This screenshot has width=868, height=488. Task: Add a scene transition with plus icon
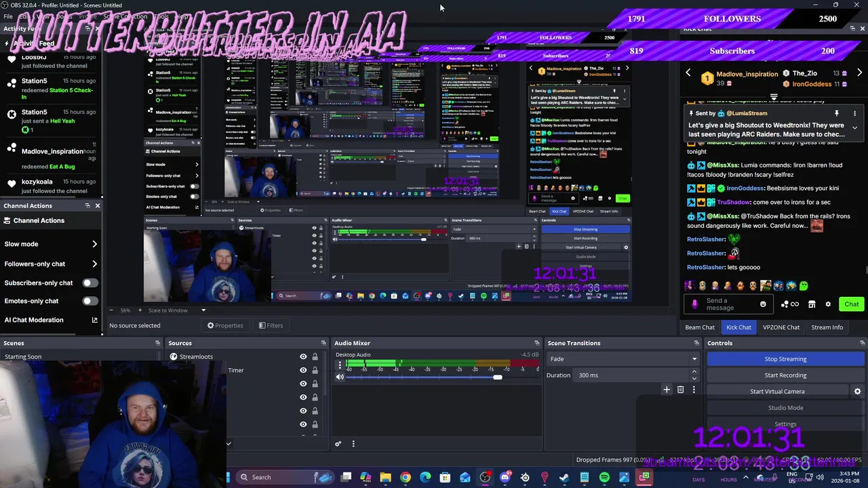pyautogui.click(x=667, y=390)
